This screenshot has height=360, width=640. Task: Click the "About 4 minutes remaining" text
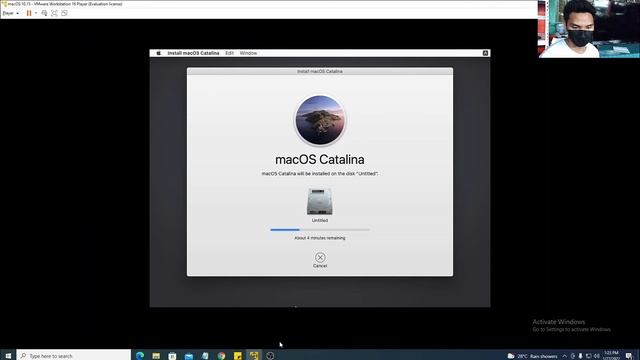(320, 238)
